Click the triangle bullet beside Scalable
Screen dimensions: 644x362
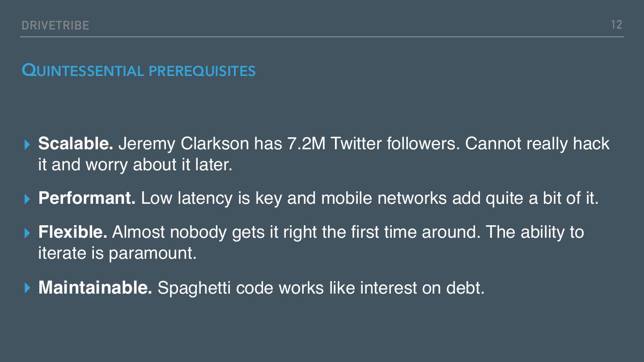coord(28,144)
